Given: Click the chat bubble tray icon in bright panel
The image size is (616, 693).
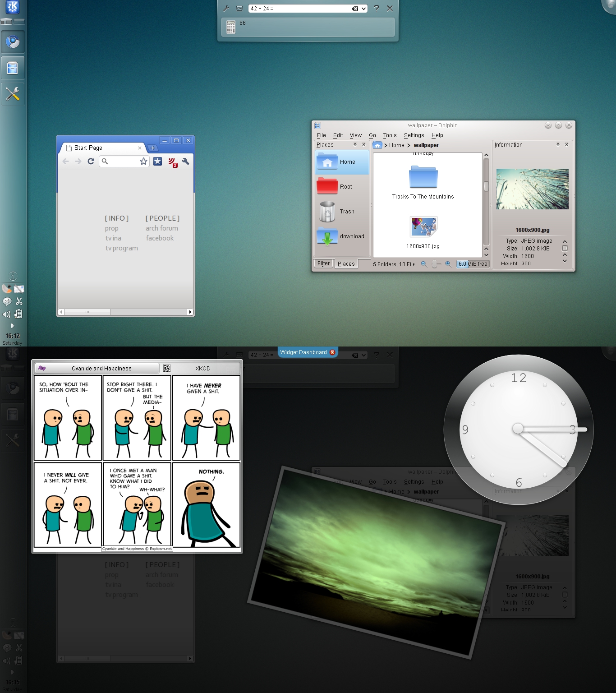Looking at the screenshot, I should click(x=7, y=301).
